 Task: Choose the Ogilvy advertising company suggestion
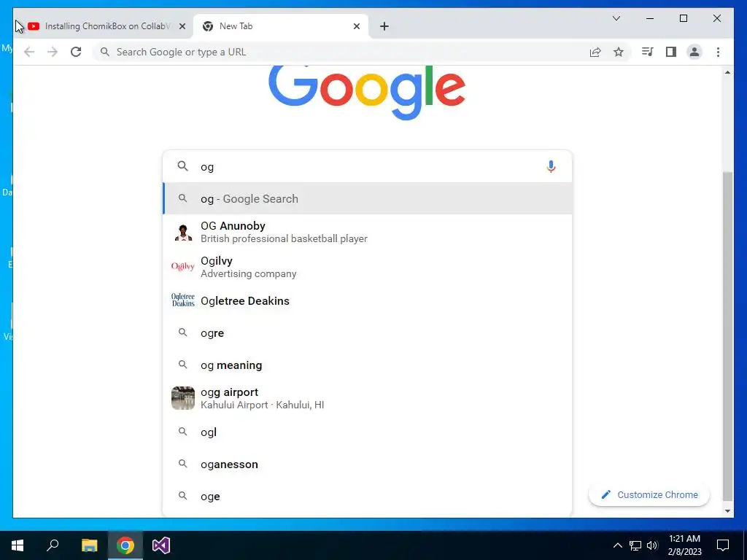tap(367, 267)
